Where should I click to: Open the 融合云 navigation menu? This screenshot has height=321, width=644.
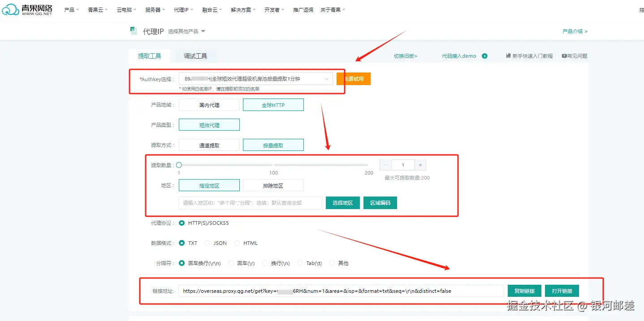pos(212,10)
